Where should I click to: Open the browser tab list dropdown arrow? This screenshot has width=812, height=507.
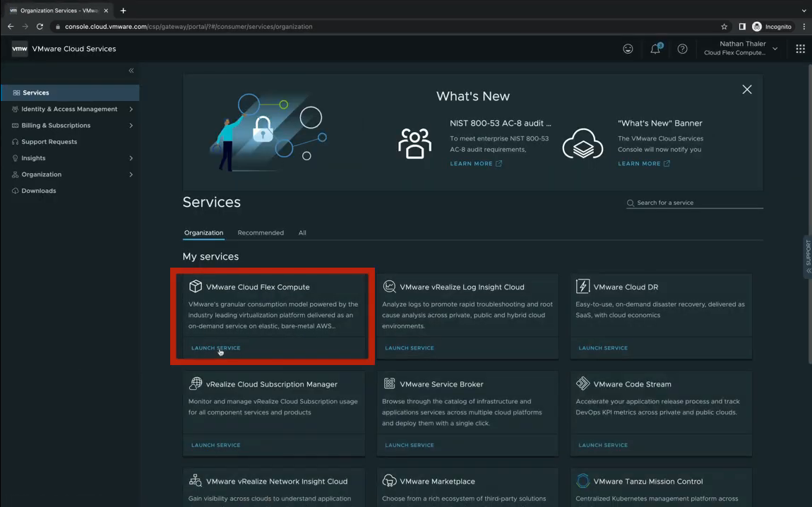[x=804, y=11]
